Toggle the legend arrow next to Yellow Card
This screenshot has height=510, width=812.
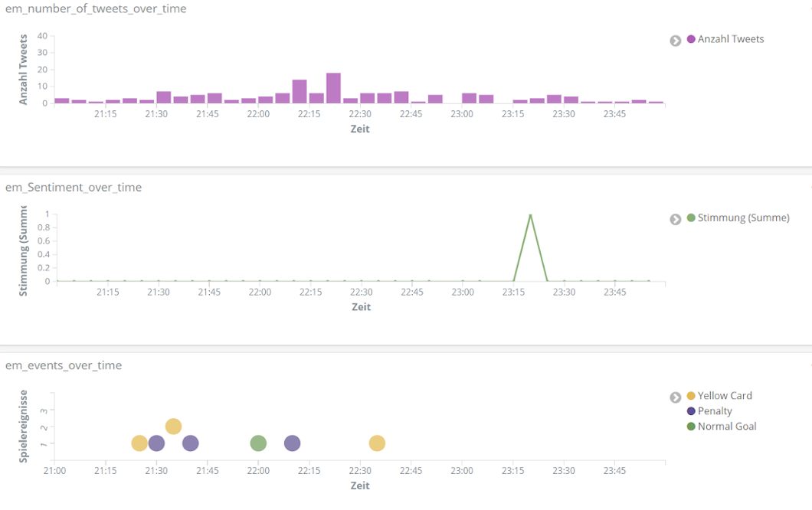pos(676,397)
